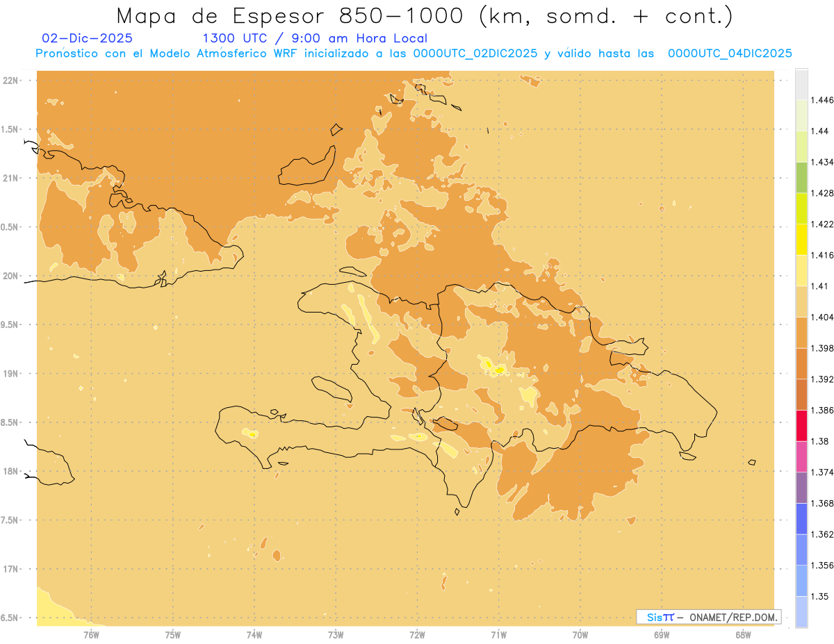Click the '22N' latitude axis label
The image size is (834, 644).
pos(10,81)
